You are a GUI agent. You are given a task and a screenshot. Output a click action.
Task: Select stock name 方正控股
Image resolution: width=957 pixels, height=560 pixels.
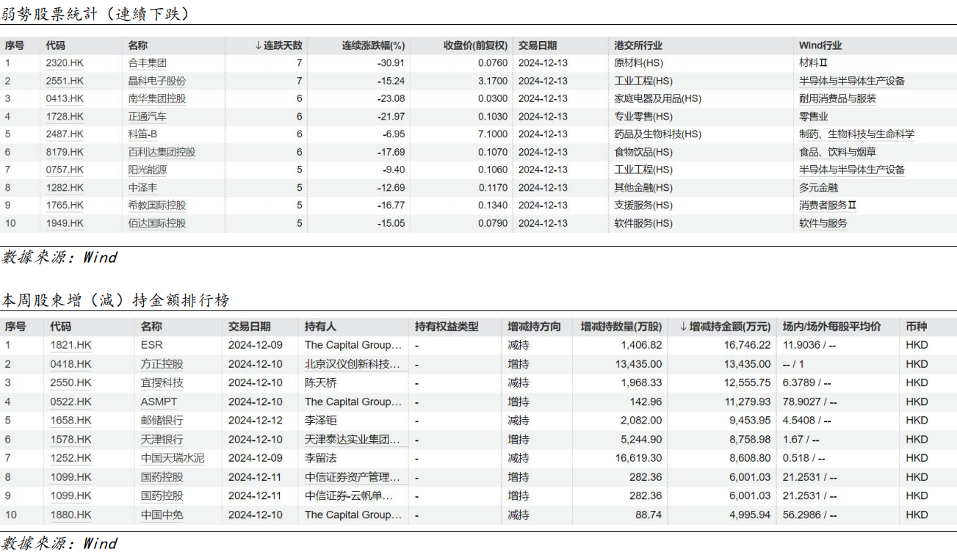pyautogui.click(x=162, y=364)
